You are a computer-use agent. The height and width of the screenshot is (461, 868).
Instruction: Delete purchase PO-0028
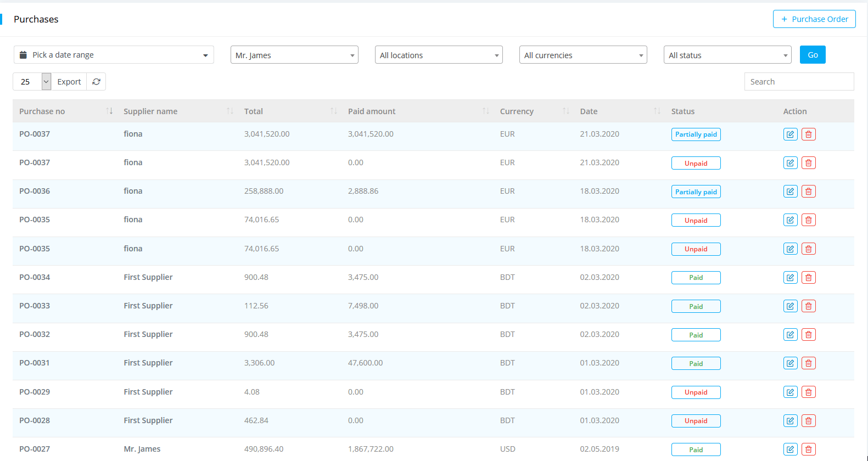(x=808, y=421)
